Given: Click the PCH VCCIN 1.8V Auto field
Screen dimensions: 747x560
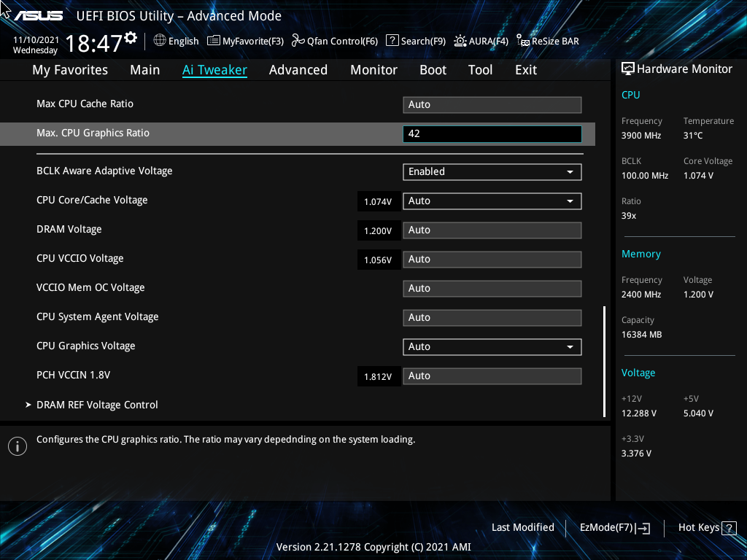Looking at the screenshot, I should (492, 376).
